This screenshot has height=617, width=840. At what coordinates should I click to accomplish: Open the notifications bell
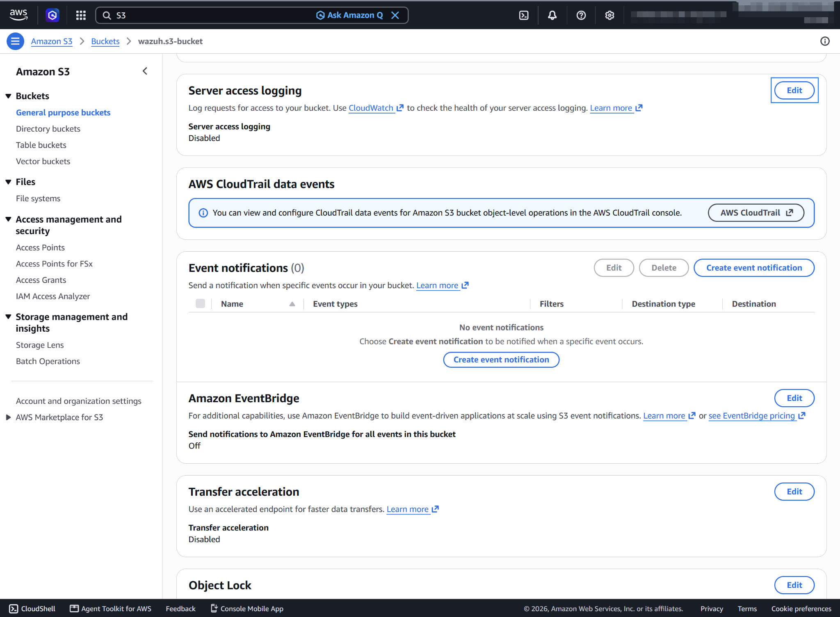tap(552, 15)
